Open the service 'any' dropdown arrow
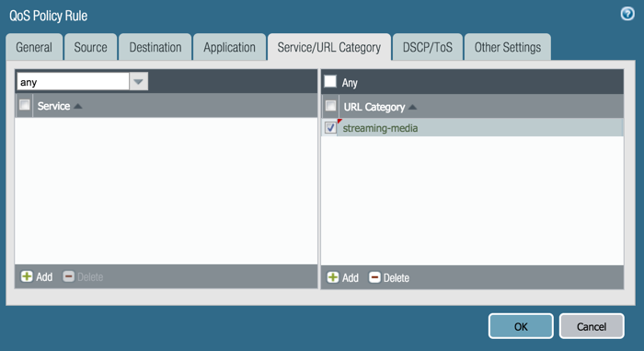 tap(138, 81)
